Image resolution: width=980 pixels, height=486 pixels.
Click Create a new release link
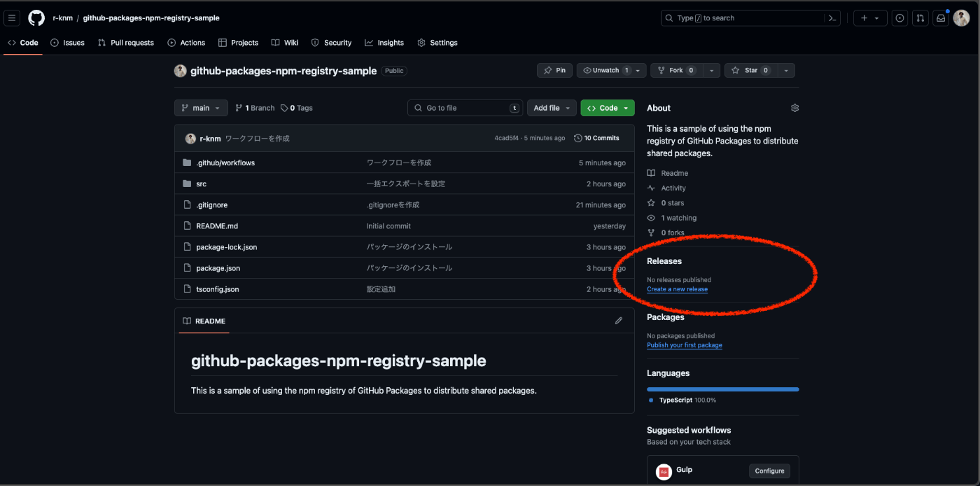tap(677, 289)
